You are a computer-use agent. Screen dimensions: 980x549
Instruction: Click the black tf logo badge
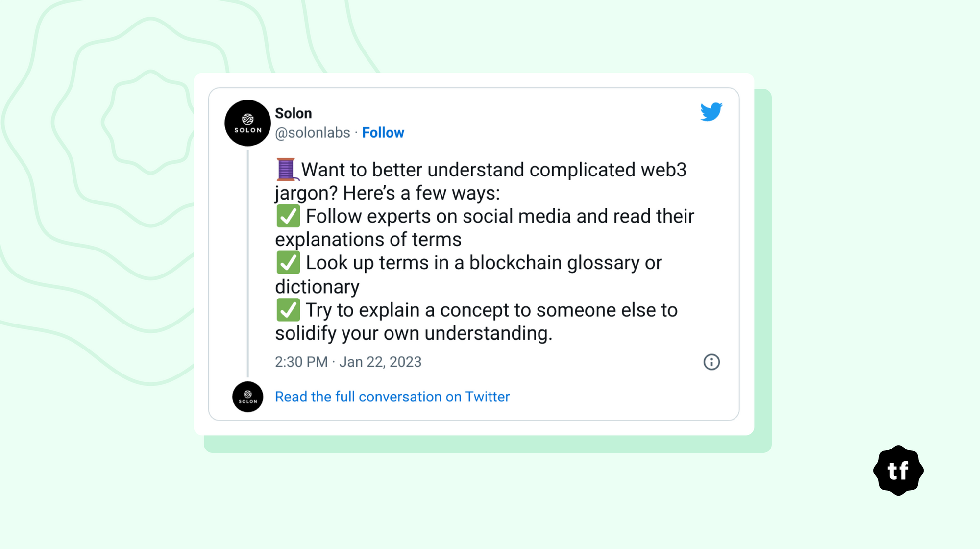pos(898,471)
